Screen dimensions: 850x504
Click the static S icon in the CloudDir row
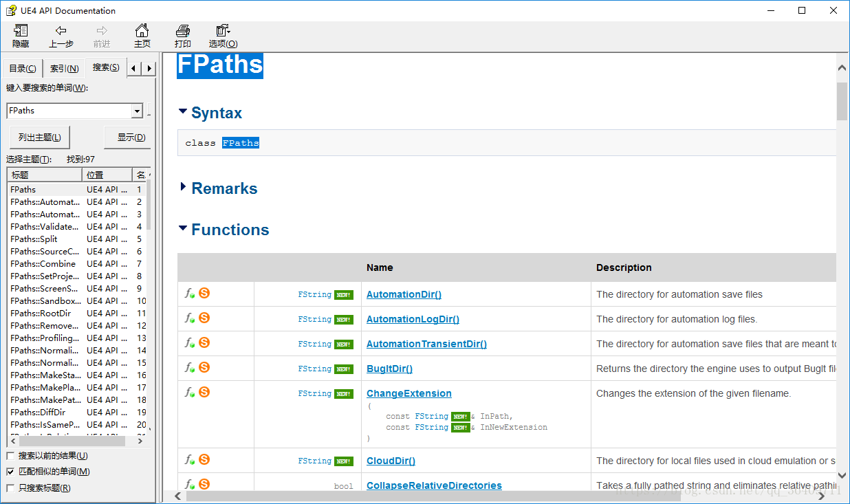click(204, 459)
